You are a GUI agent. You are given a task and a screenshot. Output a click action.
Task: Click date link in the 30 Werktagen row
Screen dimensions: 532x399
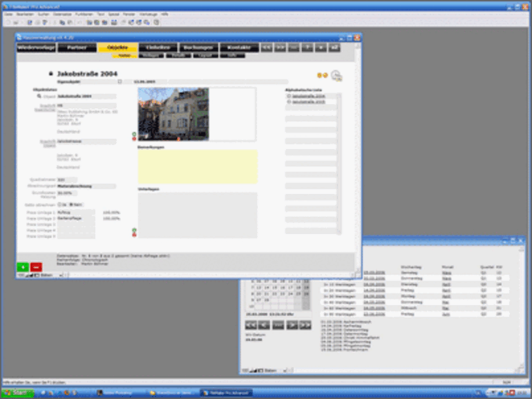click(374, 297)
